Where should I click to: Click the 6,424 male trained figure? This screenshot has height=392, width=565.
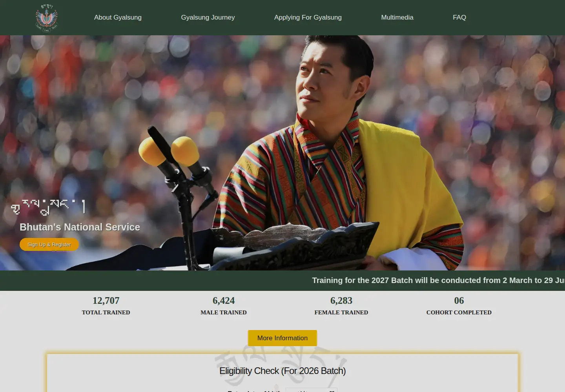pyautogui.click(x=224, y=301)
